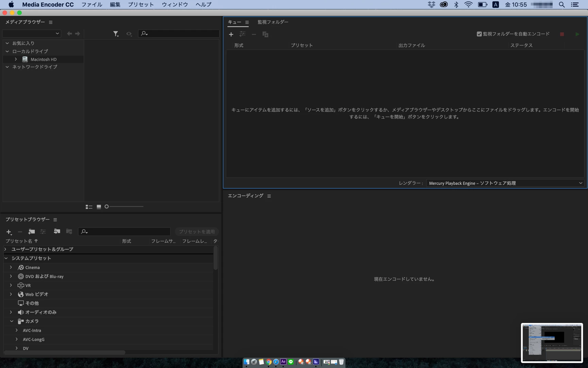Screen dimensions: 588x368
Task: Click the preset list horizontal scrollbar
Action: click(x=65, y=352)
